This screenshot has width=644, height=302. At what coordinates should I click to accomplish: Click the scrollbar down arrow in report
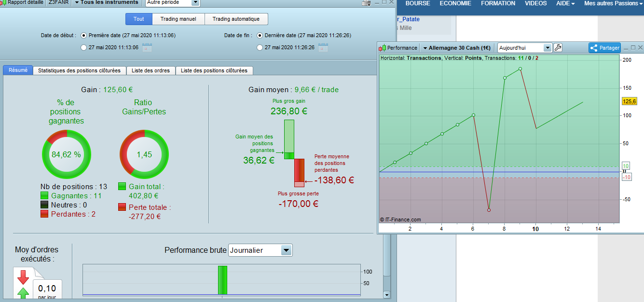point(386,294)
